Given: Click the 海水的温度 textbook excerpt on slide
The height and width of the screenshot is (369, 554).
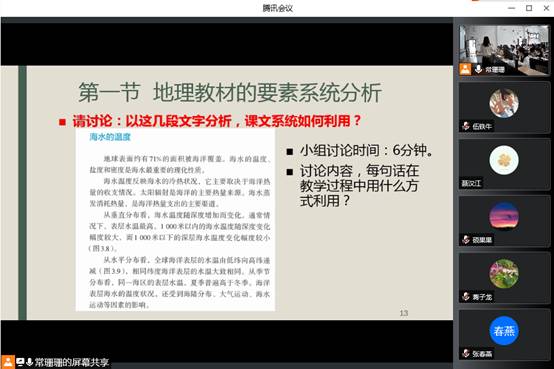Looking at the screenshot, I should 175,220.
